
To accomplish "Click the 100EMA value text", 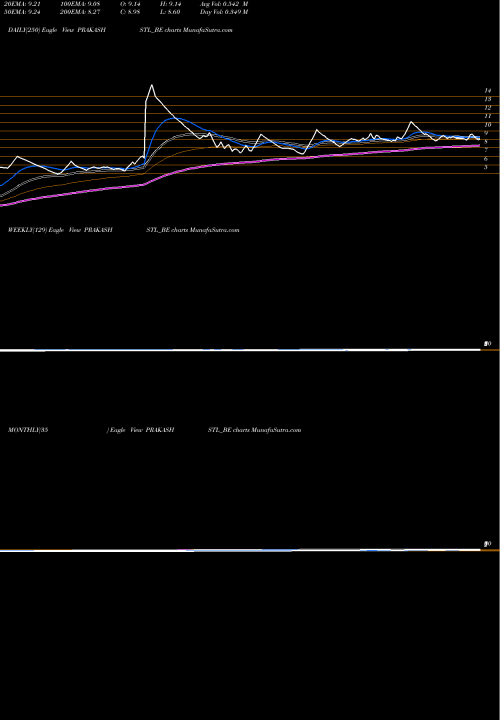I will pyautogui.click(x=80, y=4).
